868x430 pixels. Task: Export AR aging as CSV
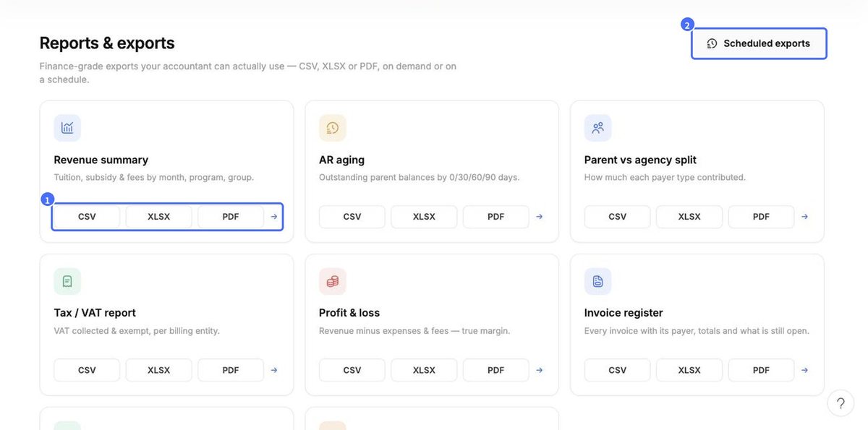pos(352,217)
